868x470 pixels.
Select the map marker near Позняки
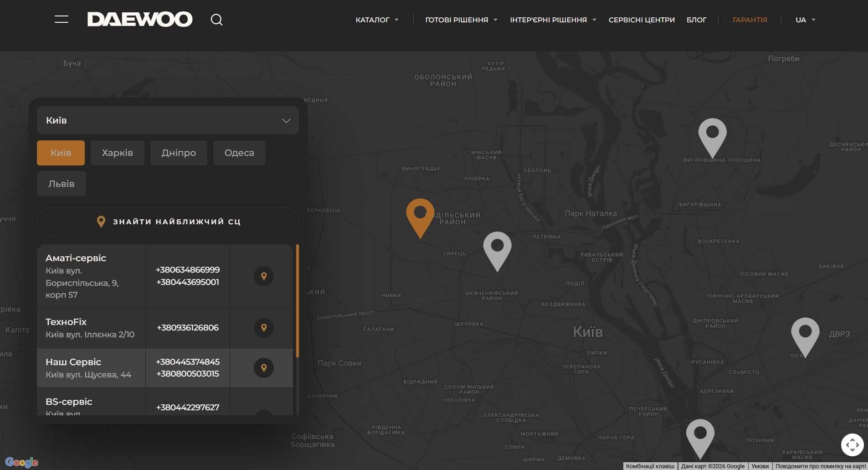700,439
